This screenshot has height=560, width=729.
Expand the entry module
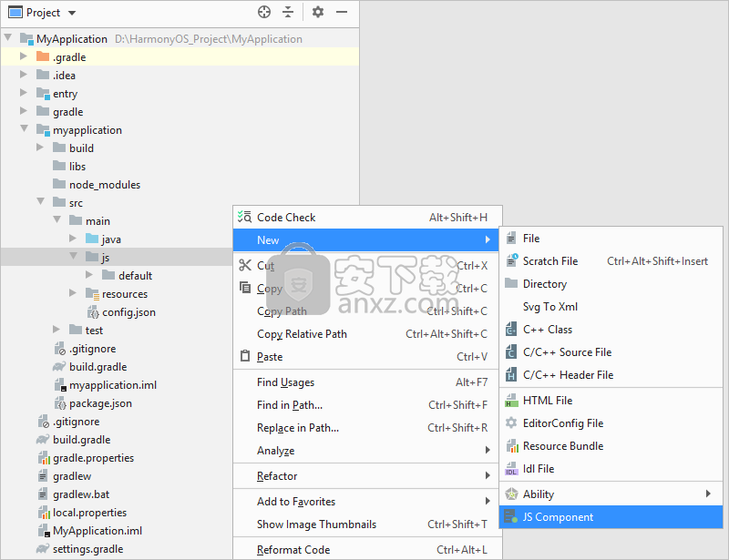point(24,93)
